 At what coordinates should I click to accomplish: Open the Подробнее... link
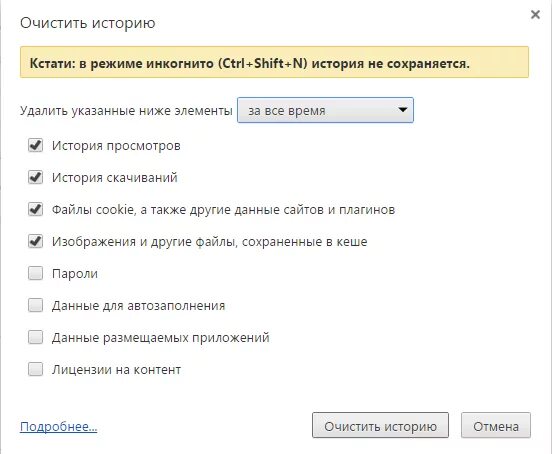coord(58,427)
